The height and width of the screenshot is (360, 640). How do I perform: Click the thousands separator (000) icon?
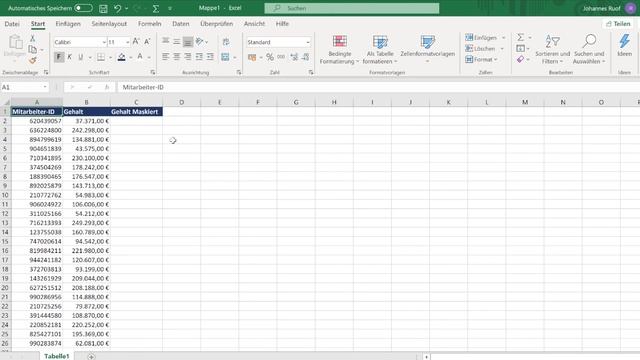281,57
